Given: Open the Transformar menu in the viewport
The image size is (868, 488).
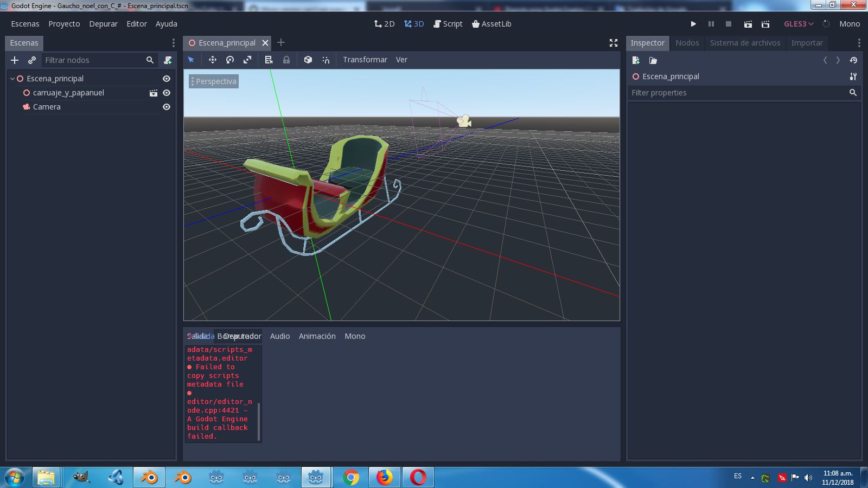Looking at the screenshot, I should point(365,60).
